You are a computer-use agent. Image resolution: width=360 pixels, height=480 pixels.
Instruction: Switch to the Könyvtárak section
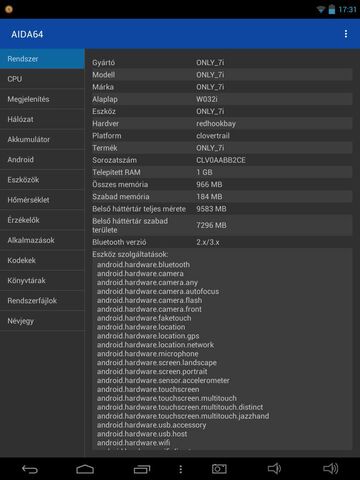click(42, 281)
